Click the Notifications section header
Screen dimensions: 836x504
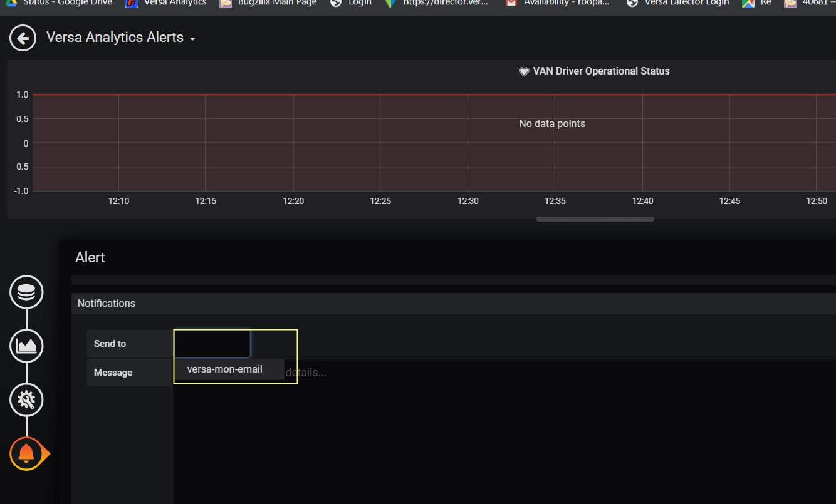click(x=454, y=303)
